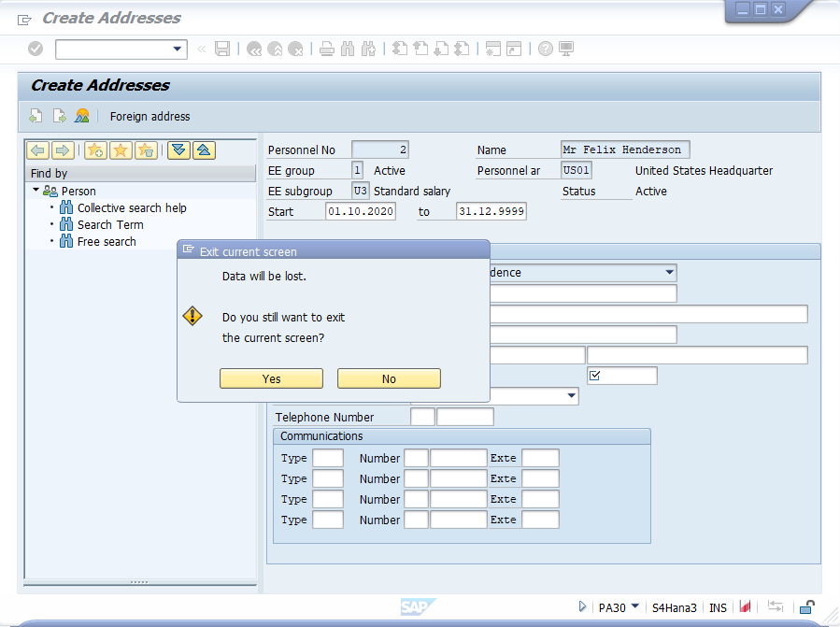This screenshot has width=840, height=627.
Task: Collapse the Person tree node
Action: click(x=36, y=191)
